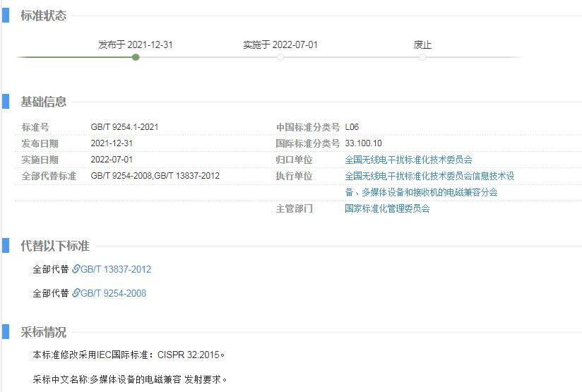The width and height of the screenshot is (582, 392).
Task: Click the 代替以下标准 section heading
Action: coord(54,246)
